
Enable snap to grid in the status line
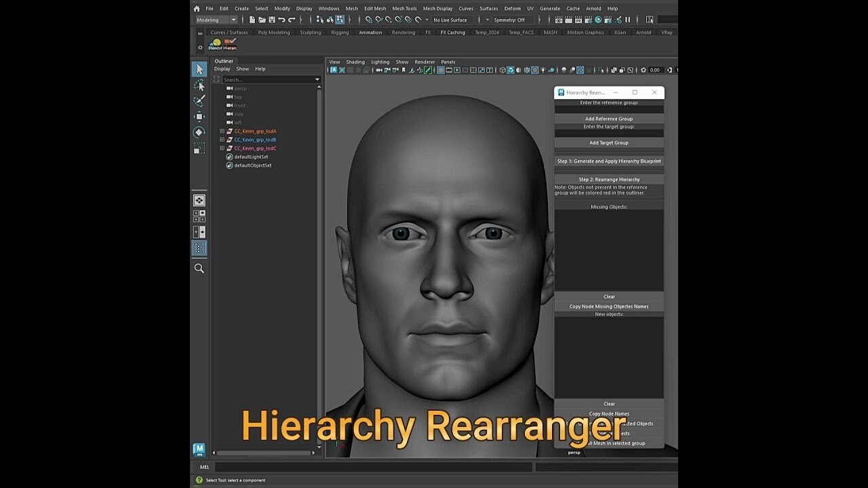pyautogui.click(x=368, y=20)
